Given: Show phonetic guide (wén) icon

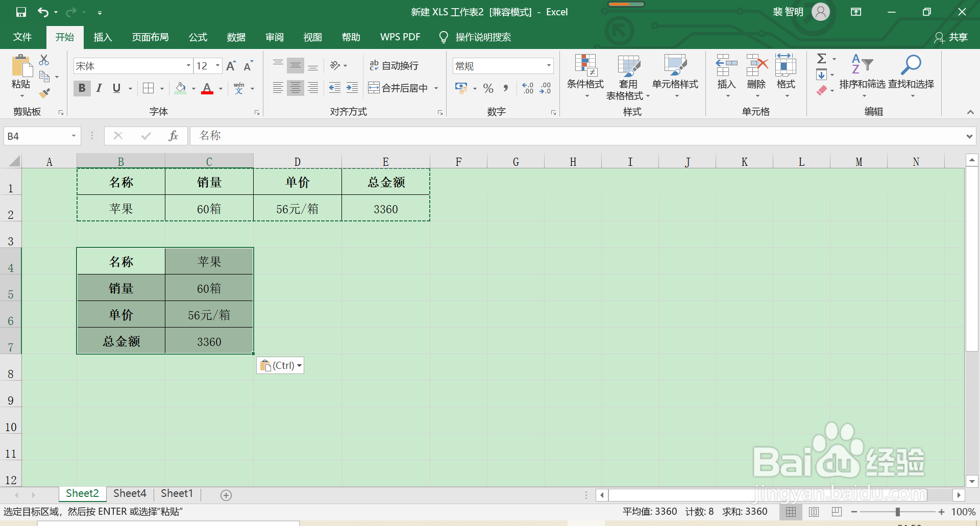Looking at the screenshot, I should pos(239,88).
